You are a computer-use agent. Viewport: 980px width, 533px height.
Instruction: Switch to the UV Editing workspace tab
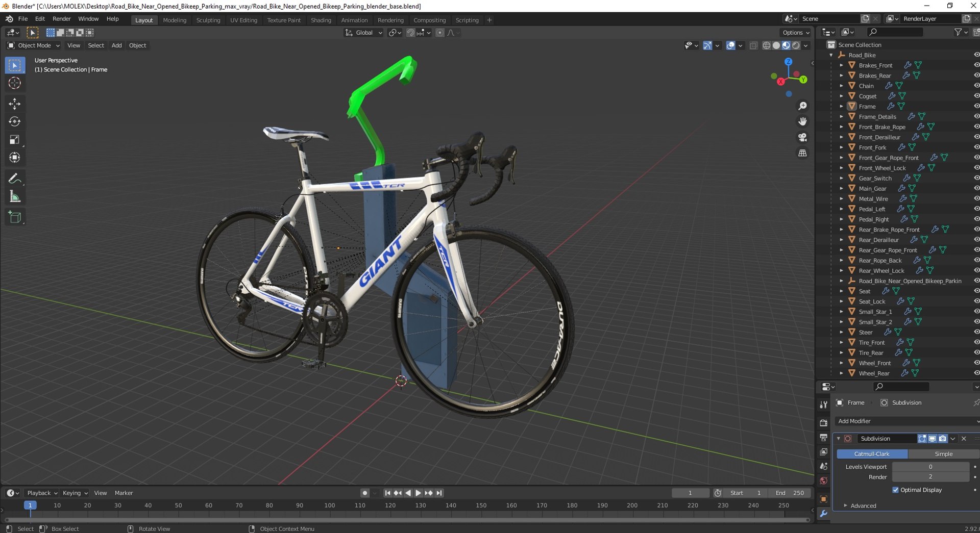[243, 20]
